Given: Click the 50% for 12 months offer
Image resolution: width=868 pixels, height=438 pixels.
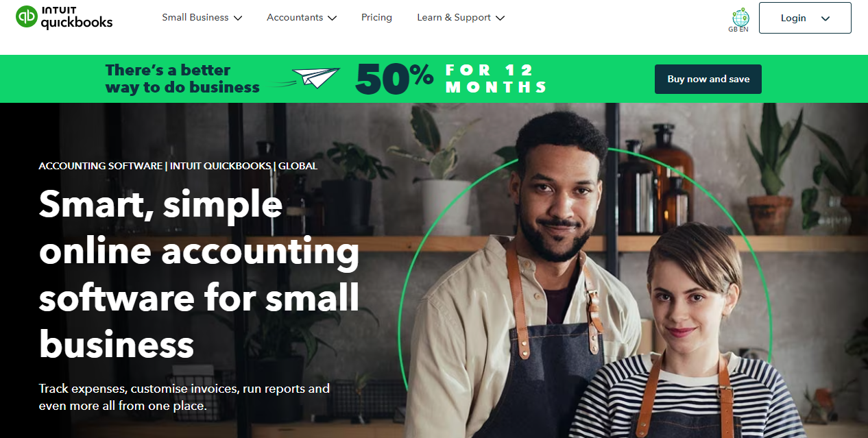Looking at the screenshot, I should [451, 79].
